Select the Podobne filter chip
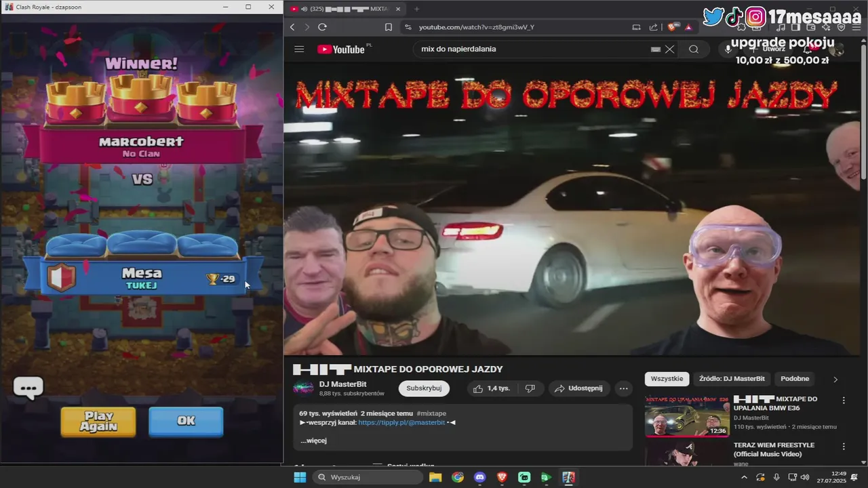 [x=795, y=379]
